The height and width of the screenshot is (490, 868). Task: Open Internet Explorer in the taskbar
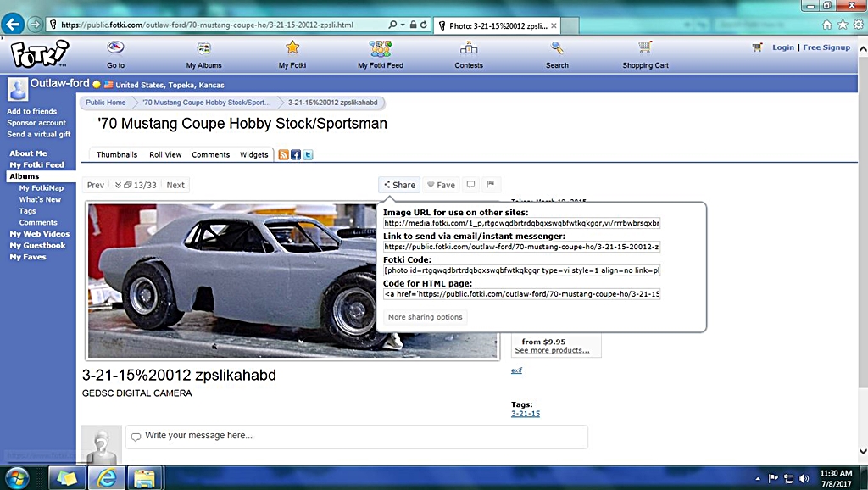[x=106, y=477]
